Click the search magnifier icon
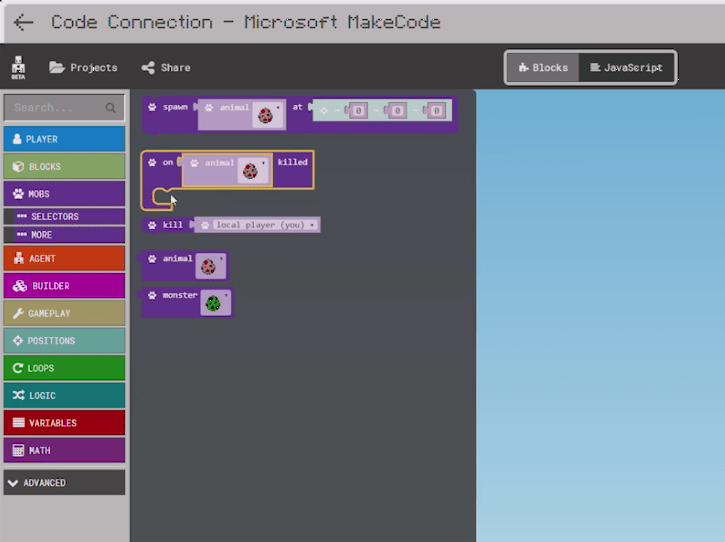Screen dimensions: 725x542 (112, 107)
